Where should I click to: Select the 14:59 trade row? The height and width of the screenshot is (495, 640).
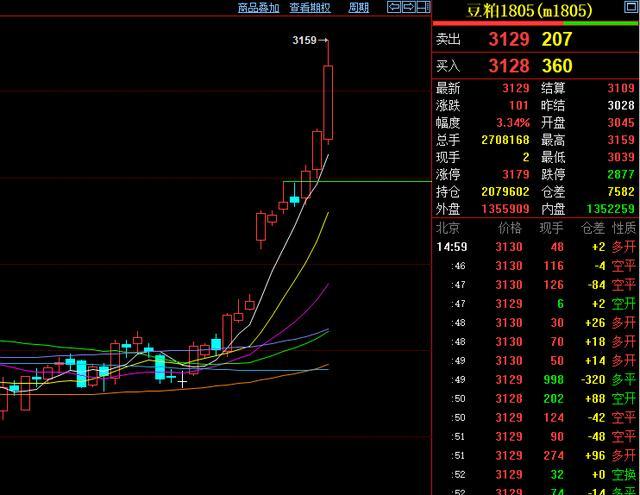click(535, 246)
